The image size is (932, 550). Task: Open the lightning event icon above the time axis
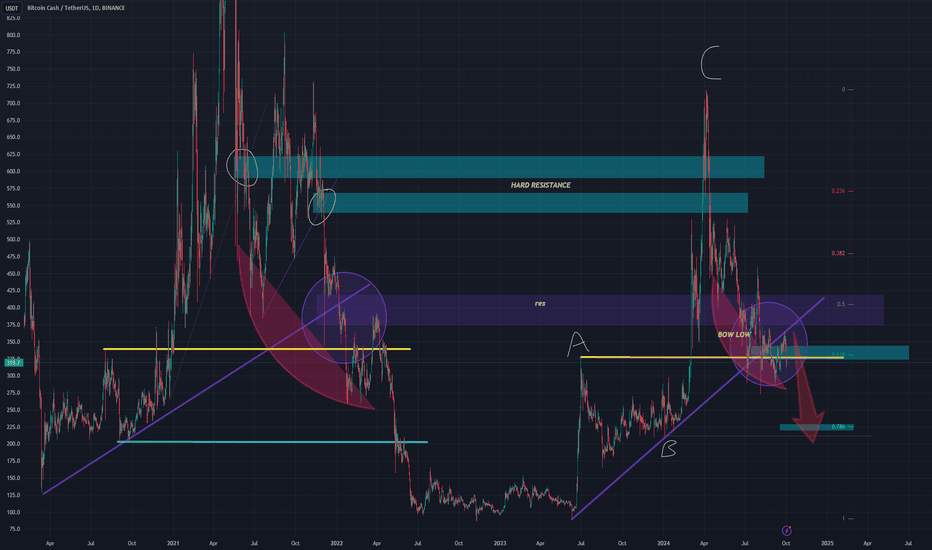(x=786, y=530)
